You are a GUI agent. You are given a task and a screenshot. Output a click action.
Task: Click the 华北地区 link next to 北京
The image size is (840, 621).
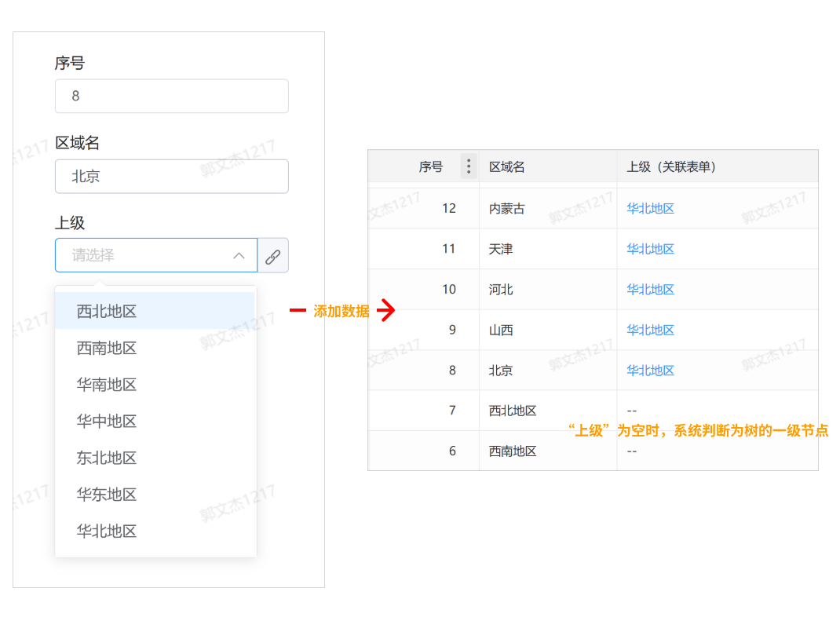click(x=650, y=370)
